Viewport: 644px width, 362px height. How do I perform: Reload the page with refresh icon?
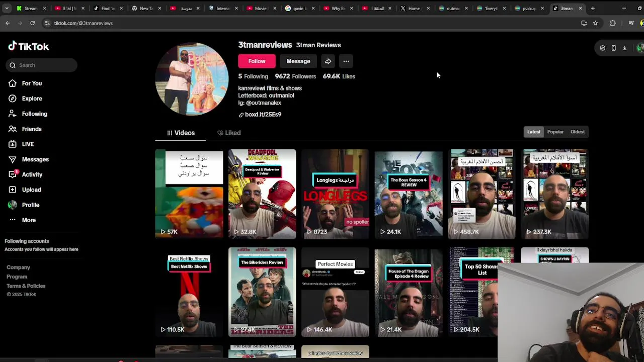click(32, 23)
